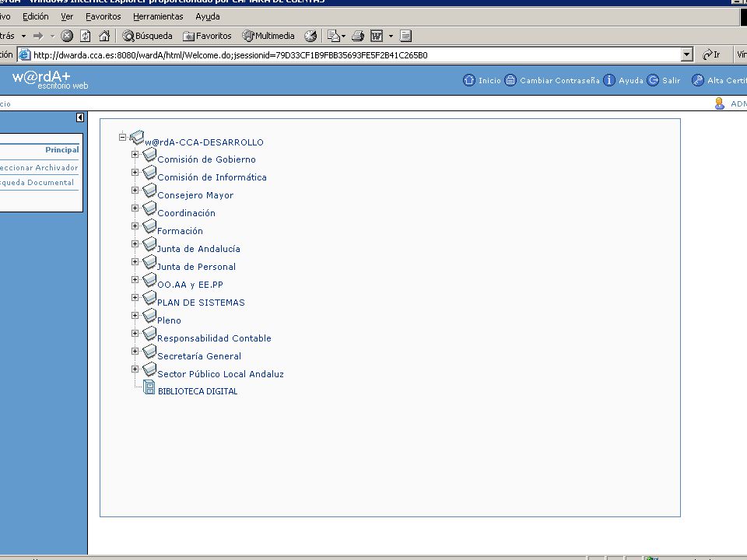Click the Refresh page toolbar icon
747x560 pixels.
point(86,36)
